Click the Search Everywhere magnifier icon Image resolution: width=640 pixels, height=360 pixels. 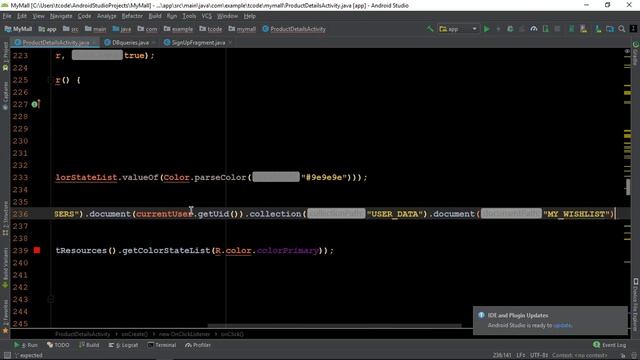tap(622, 29)
